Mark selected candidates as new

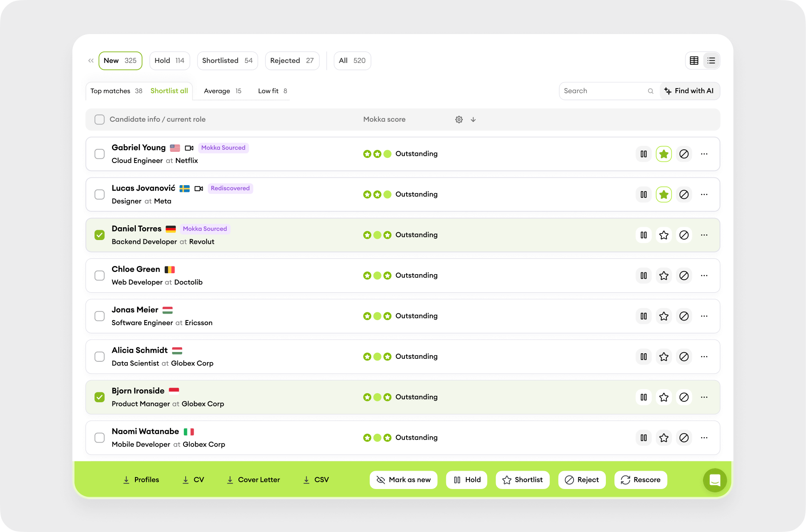403,480
